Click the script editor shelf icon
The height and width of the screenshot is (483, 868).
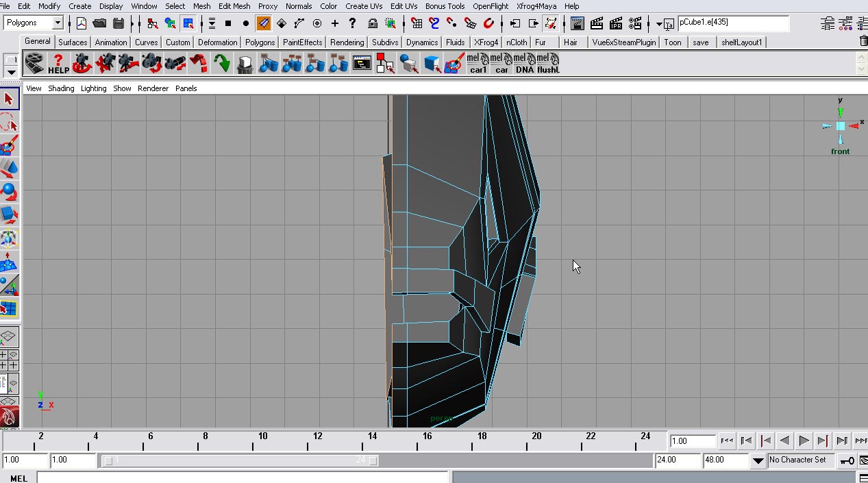(361, 64)
